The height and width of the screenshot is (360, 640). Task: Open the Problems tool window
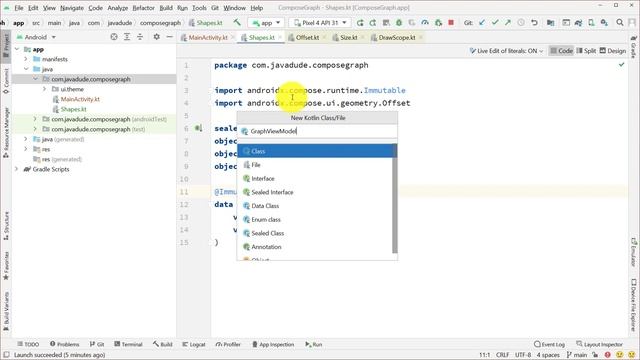tap(64, 344)
